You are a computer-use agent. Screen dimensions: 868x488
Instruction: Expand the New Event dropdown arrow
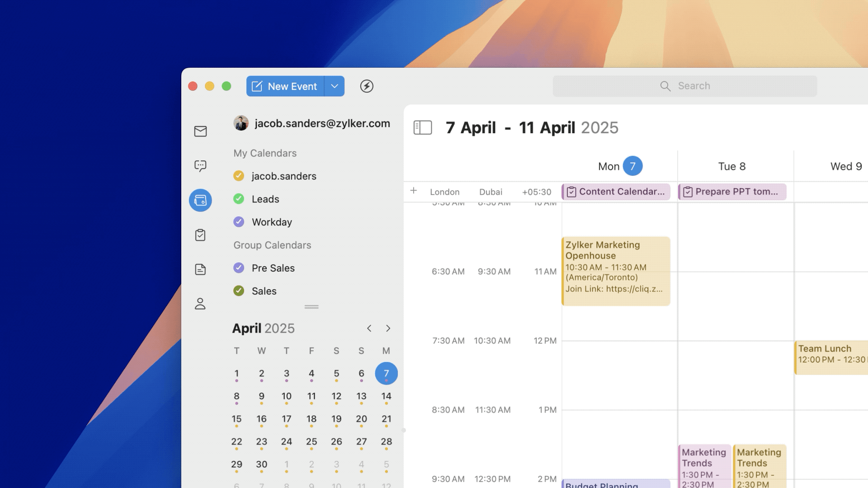[x=335, y=86]
